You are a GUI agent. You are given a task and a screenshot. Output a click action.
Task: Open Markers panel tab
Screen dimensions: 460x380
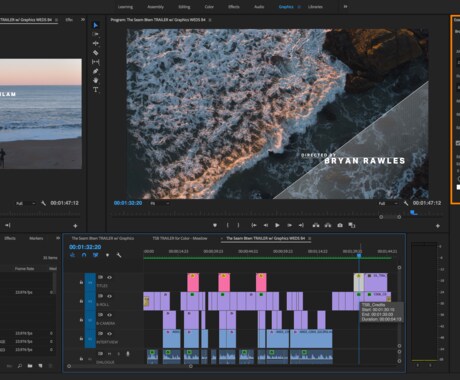pyautogui.click(x=36, y=238)
